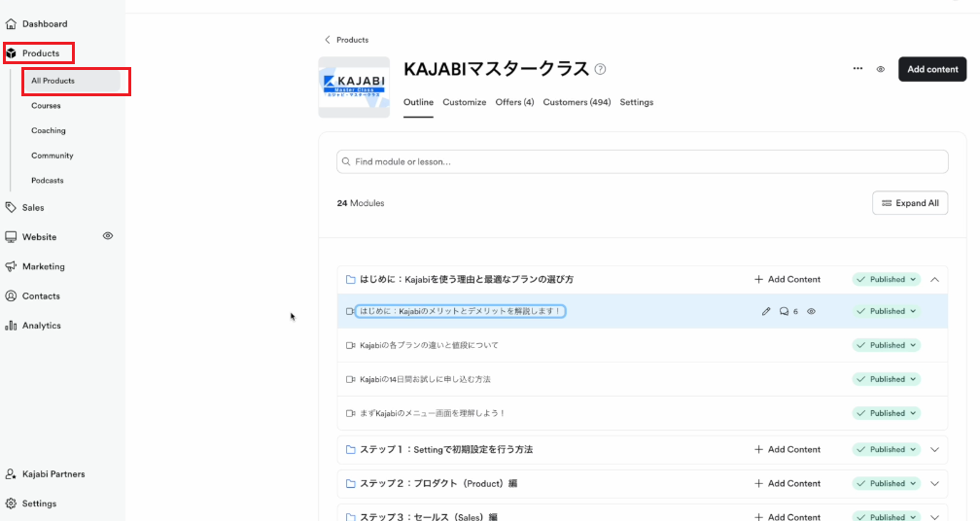Image resolution: width=980 pixels, height=521 pixels.
Task: Open the product Settings tab
Action: tap(636, 102)
